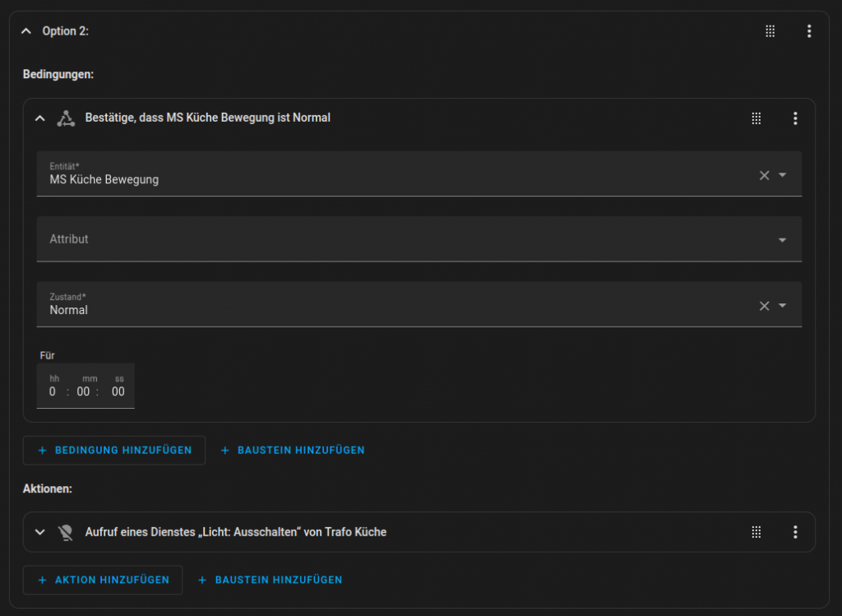Click the drag handle of the condition card
Viewport: 842px width, 616px height.
pyautogui.click(x=756, y=118)
